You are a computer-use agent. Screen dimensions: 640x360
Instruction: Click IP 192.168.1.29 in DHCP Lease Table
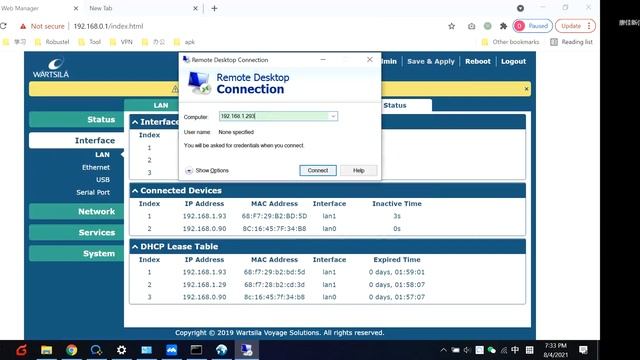204,284
